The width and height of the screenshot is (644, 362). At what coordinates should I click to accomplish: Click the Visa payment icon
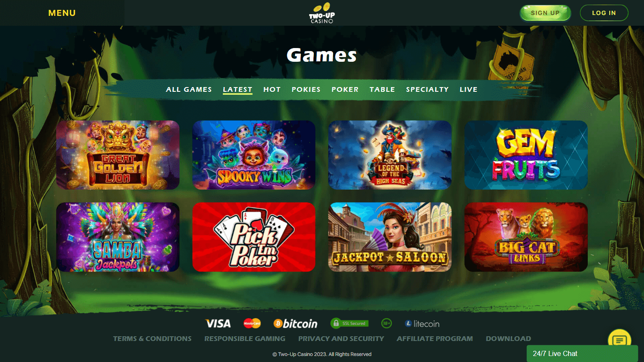point(218,323)
